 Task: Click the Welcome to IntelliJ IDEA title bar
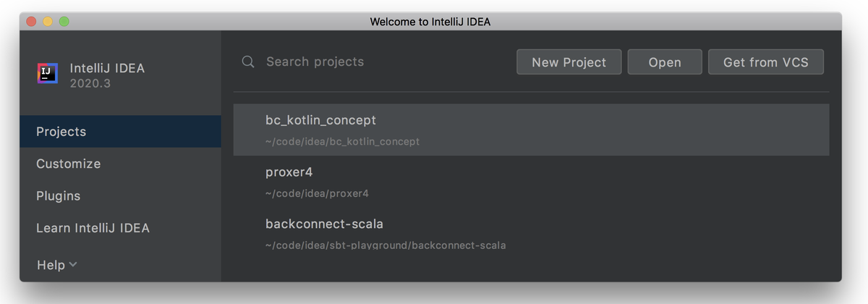(430, 21)
